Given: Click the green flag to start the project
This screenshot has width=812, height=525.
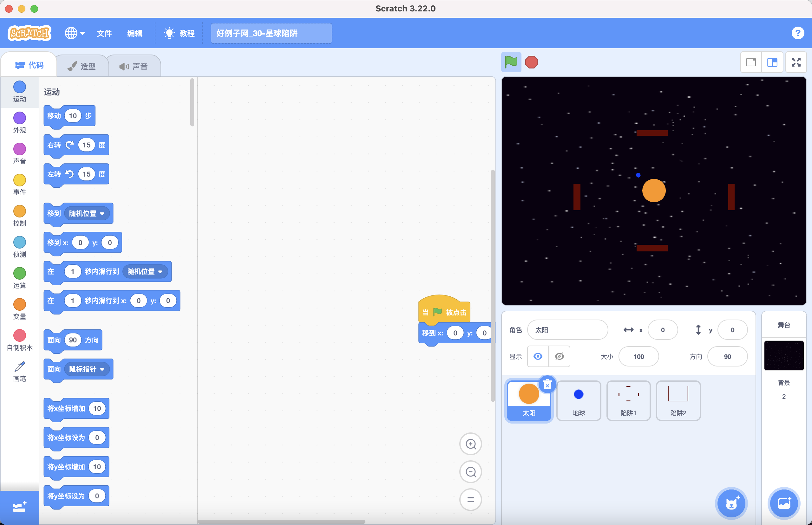Looking at the screenshot, I should (x=511, y=62).
